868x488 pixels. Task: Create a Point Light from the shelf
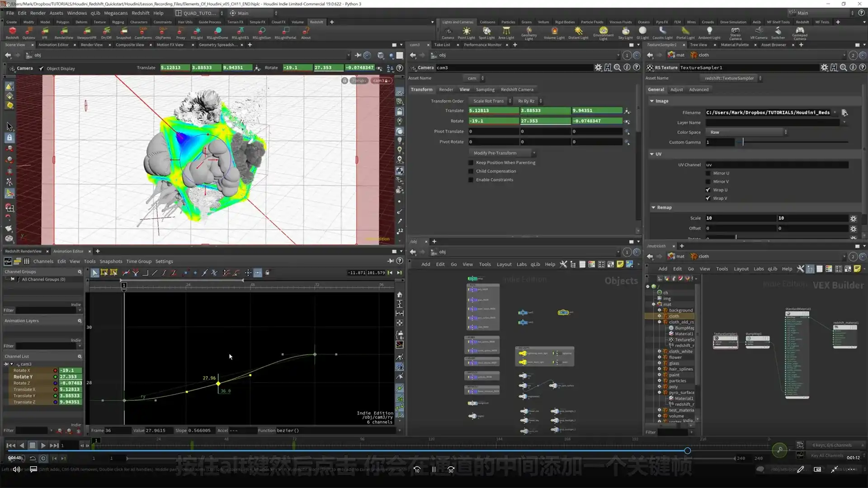pyautogui.click(x=466, y=32)
